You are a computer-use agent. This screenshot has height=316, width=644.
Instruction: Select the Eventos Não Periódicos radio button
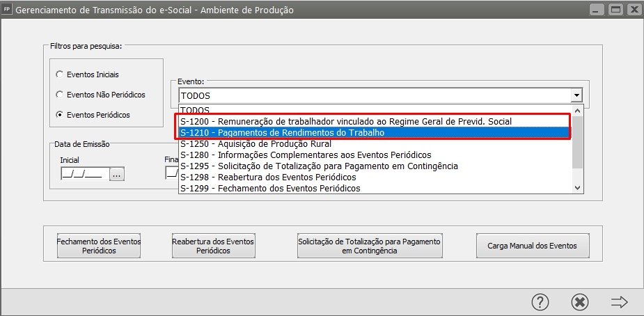click(61, 94)
